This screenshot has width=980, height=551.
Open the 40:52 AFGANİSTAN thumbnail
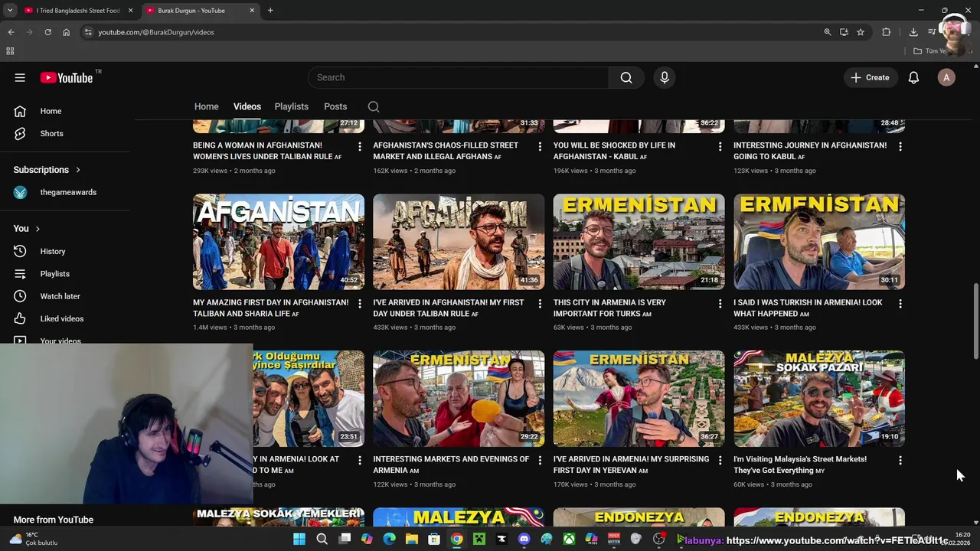(279, 242)
